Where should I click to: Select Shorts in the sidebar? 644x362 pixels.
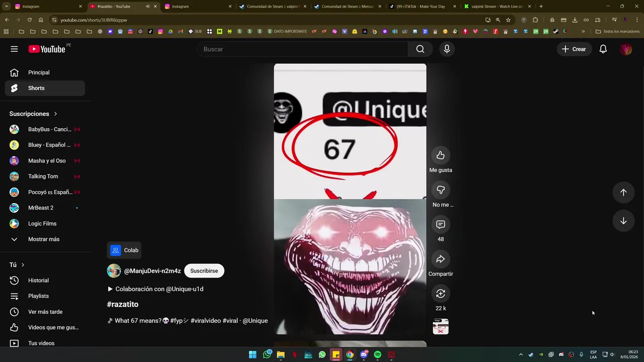pos(45,88)
